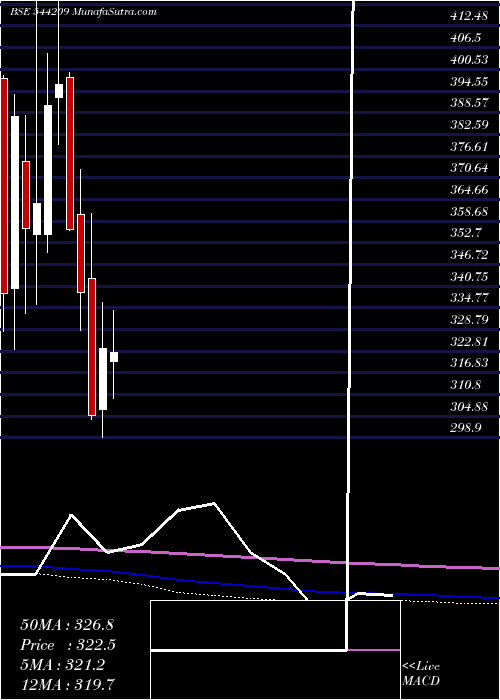Click the 322.81 price axis label
Image resolution: width=500 pixels, height=700 pixels.
pyautogui.click(x=469, y=342)
